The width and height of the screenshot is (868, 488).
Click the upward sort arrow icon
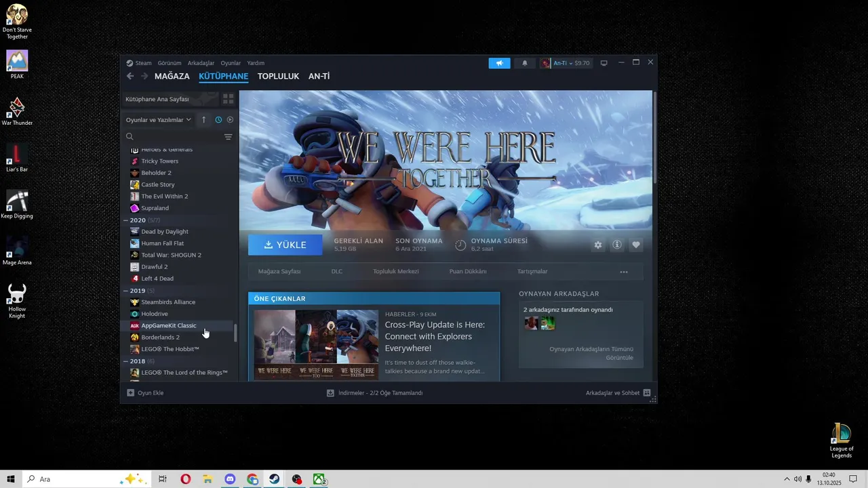pyautogui.click(x=203, y=119)
